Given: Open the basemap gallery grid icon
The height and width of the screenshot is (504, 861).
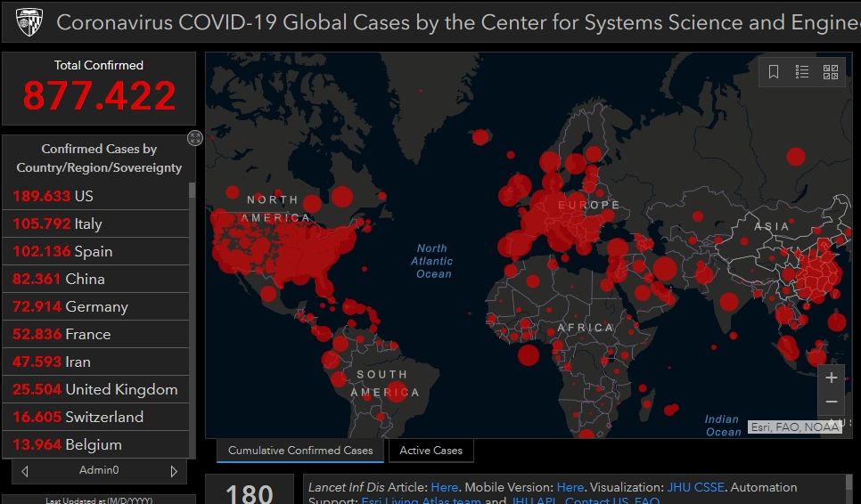Looking at the screenshot, I should [x=831, y=72].
